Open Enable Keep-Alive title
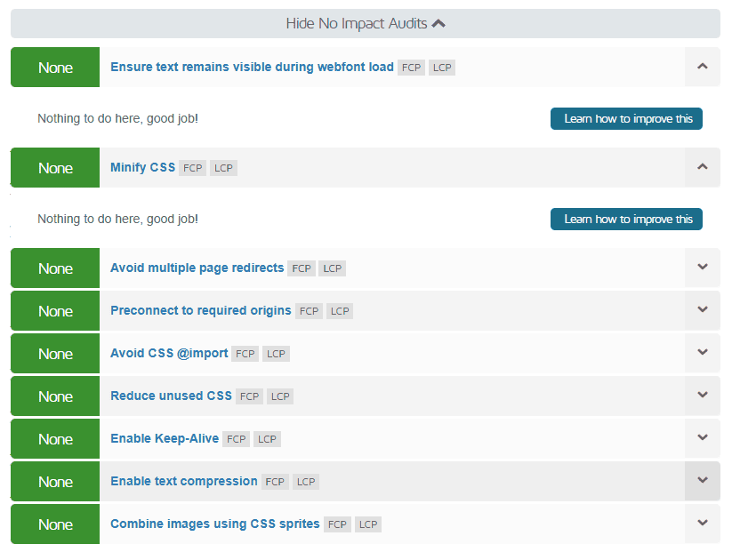732x560 pixels. pyautogui.click(x=165, y=438)
